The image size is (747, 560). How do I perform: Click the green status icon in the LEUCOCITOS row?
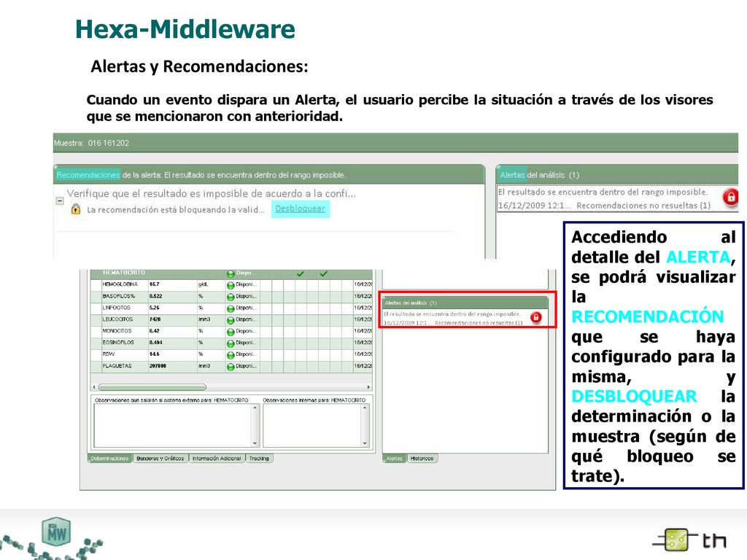point(231,320)
